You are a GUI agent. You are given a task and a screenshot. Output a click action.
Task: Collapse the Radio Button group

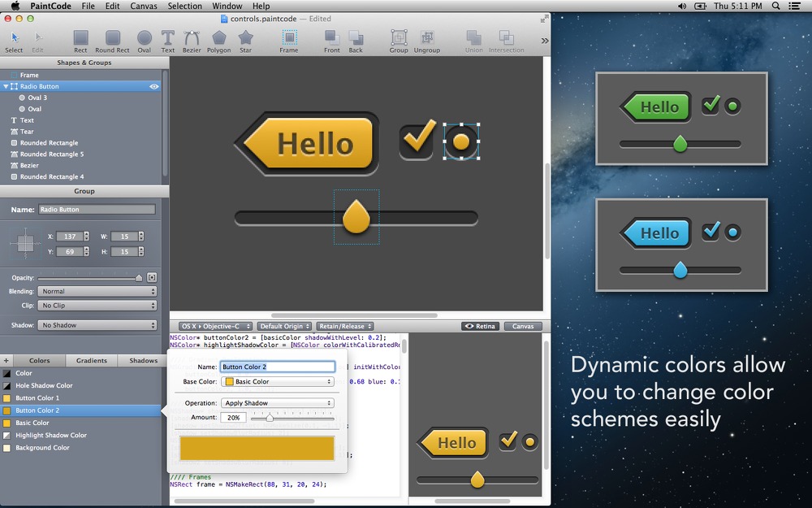click(6, 87)
